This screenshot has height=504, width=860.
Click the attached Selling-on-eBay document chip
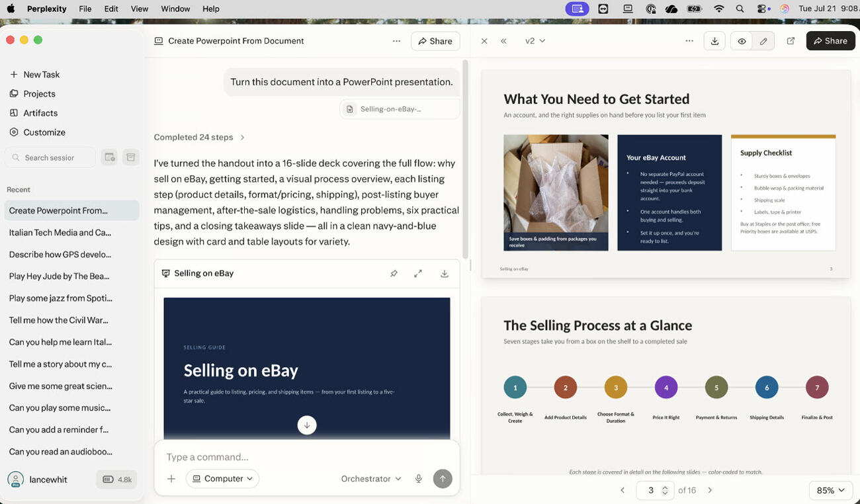pyautogui.click(x=400, y=109)
